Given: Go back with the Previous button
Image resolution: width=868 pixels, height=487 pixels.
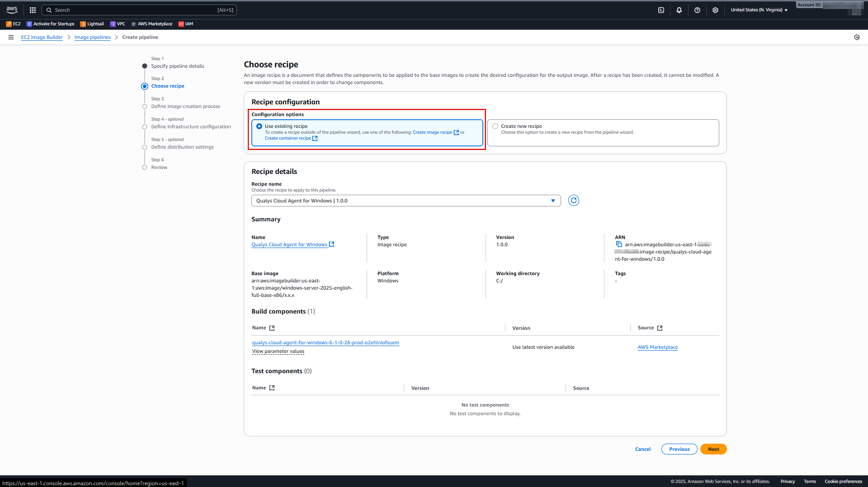Looking at the screenshot, I should (x=679, y=449).
